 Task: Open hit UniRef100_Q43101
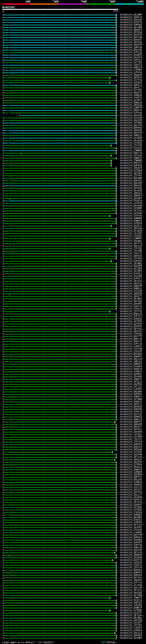tap(131, 382)
